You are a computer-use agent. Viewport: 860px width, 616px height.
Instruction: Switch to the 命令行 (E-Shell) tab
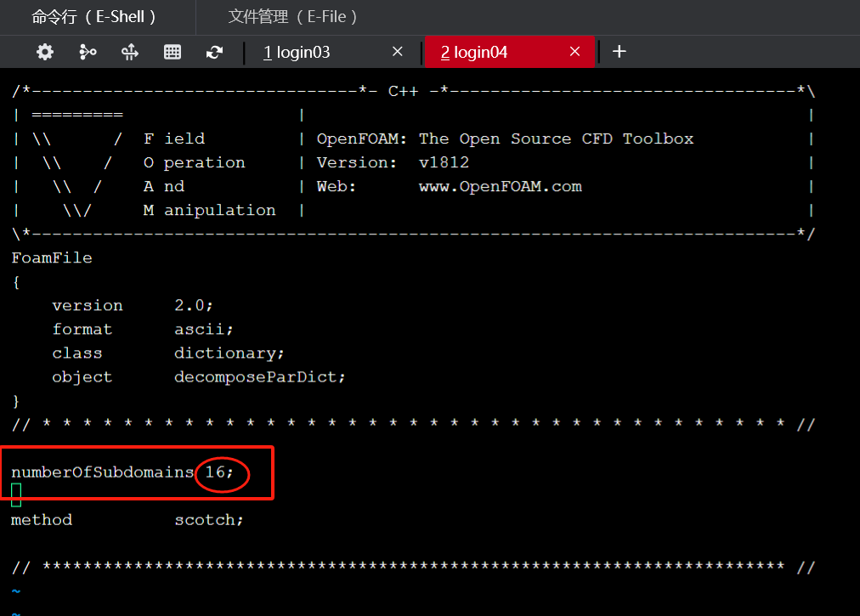click(x=94, y=17)
